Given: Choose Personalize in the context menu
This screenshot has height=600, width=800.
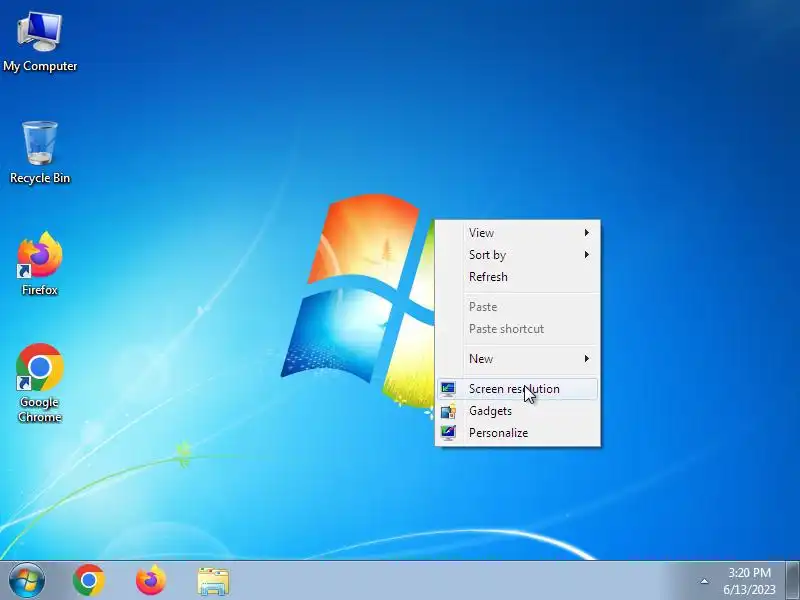Looking at the screenshot, I should click(x=517, y=433).
